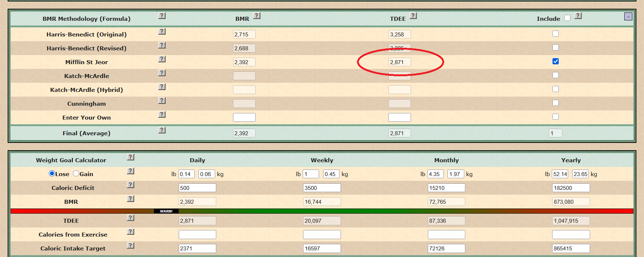This screenshot has height=257, width=644.
Task: Open help for Lose/Gain row
Action: click(131, 171)
